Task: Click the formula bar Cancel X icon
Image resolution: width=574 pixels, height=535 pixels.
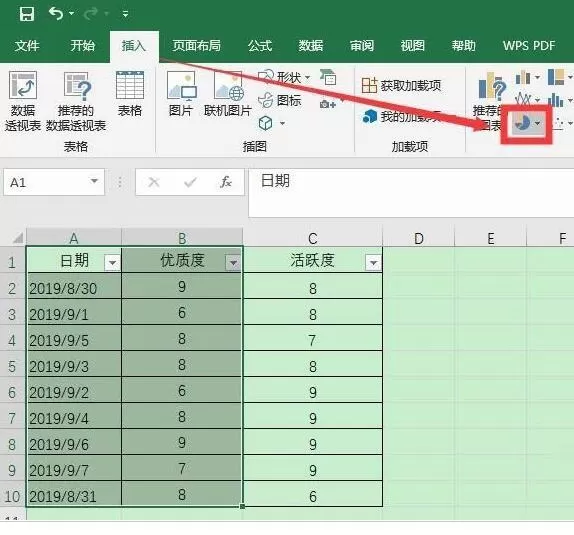Action: click(x=154, y=182)
